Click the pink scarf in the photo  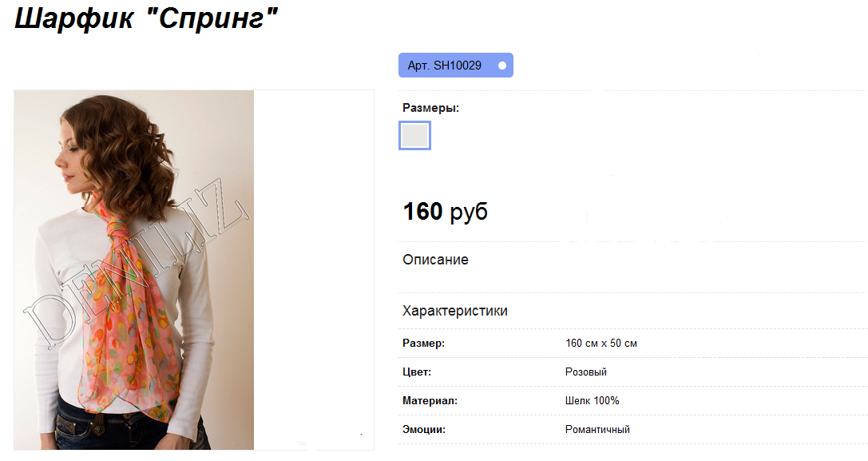[x=130, y=316]
